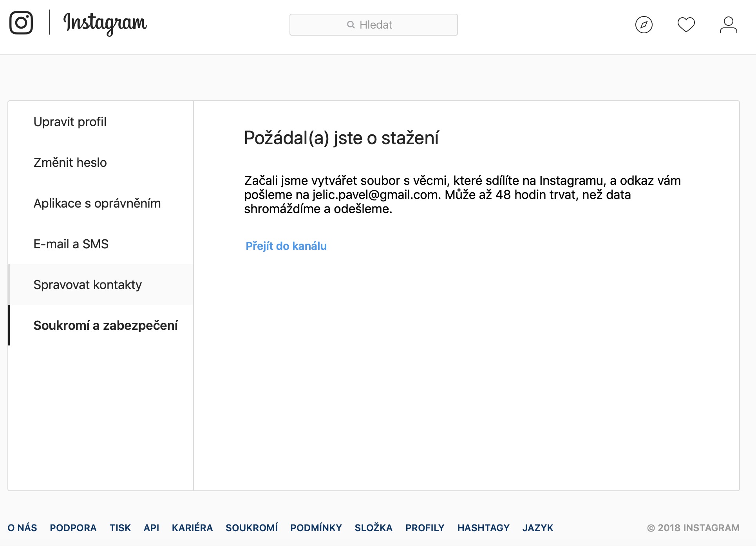Open the KARIÉRA footer link
The width and height of the screenshot is (756, 546).
pyautogui.click(x=192, y=528)
